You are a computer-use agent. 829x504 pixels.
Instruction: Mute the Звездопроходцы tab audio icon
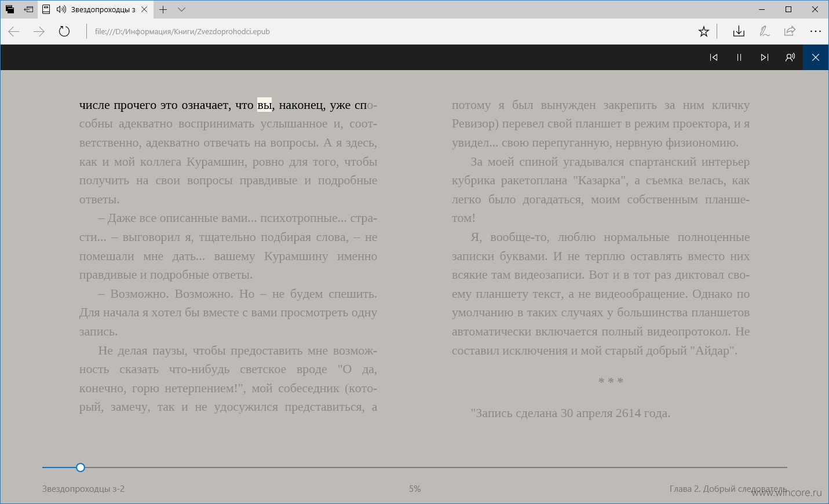pyautogui.click(x=61, y=9)
